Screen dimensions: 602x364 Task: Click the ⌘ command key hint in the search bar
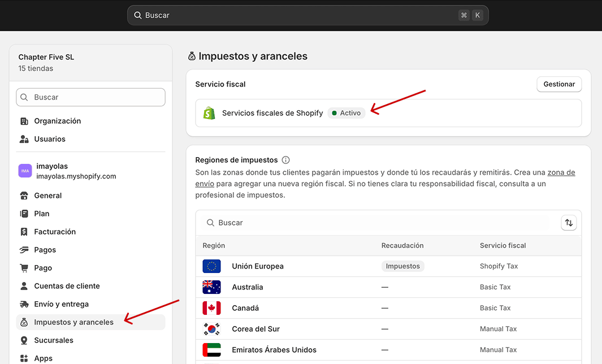[464, 15]
